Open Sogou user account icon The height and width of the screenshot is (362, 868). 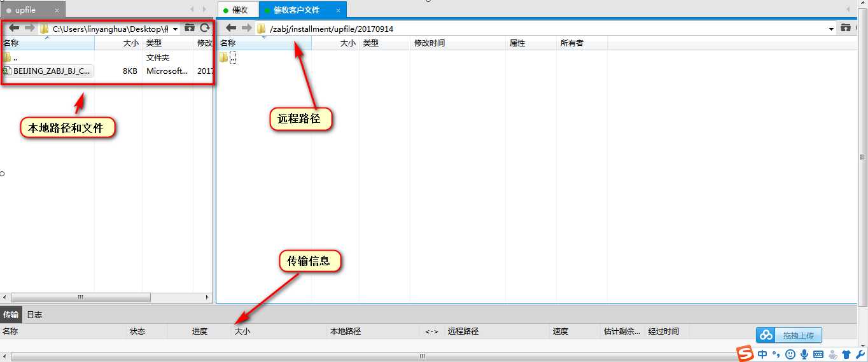(832, 354)
